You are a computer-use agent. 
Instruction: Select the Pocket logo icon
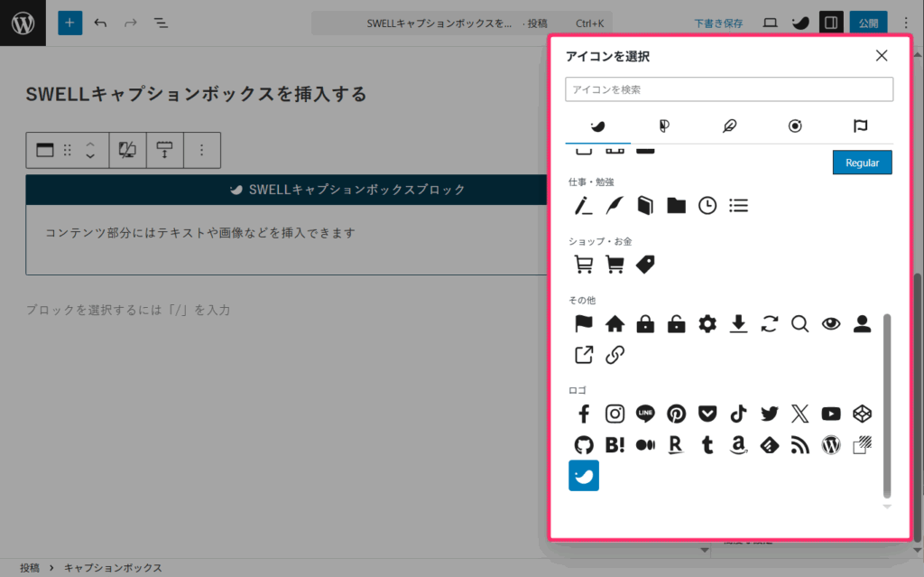click(707, 414)
